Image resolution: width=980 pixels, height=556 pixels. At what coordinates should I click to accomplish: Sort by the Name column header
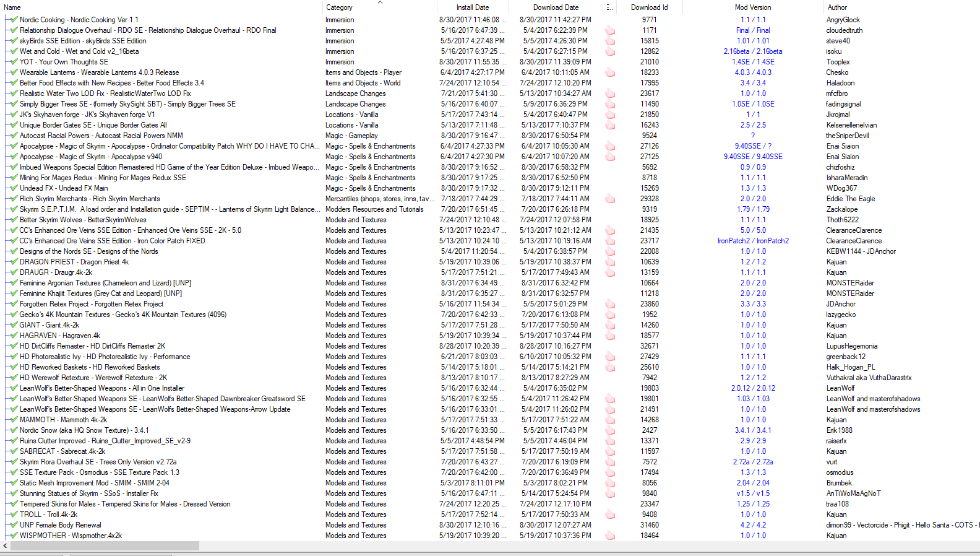coord(161,7)
